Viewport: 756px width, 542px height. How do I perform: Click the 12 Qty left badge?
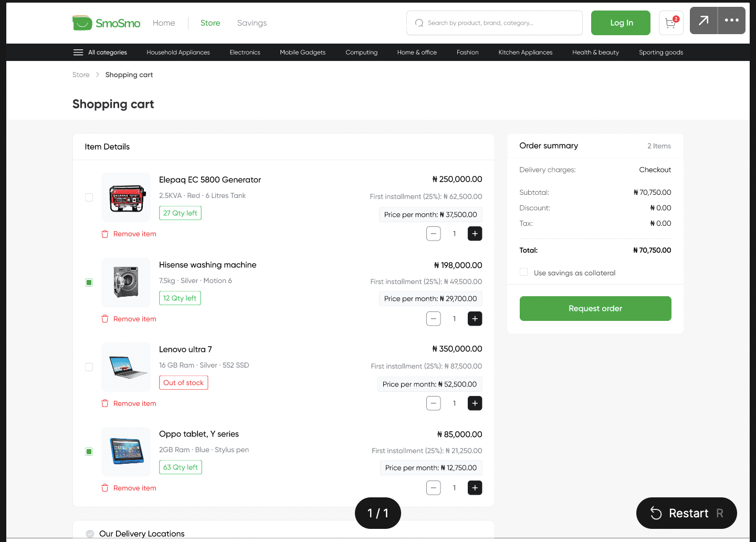tap(180, 298)
